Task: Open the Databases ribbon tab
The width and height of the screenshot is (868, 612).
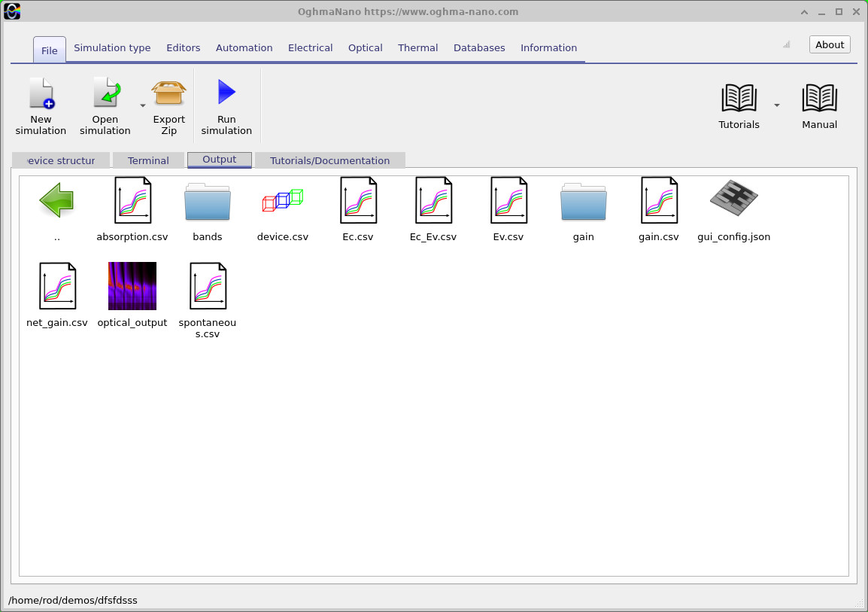Action: coord(479,47)
